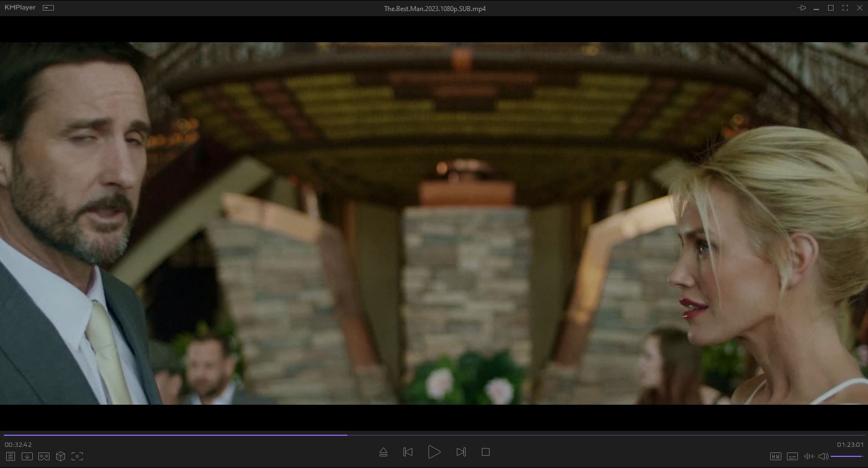Toggle subtitles display
Screen dimensions: 868x468
pos(792,456)
